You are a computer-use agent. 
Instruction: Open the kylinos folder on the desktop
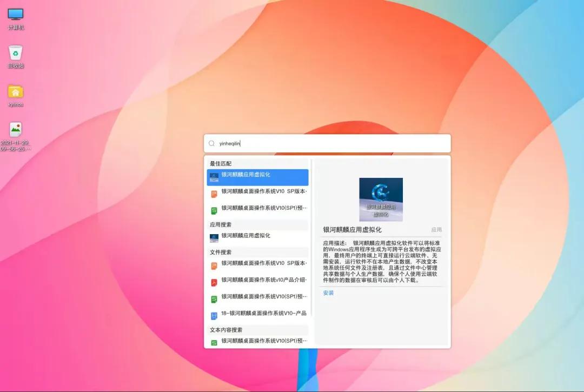point(15,92)
